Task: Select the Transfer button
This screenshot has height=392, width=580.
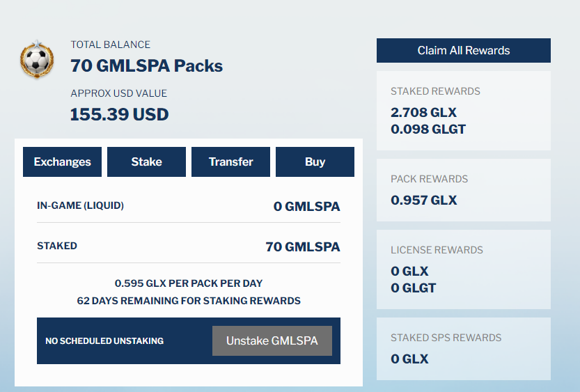Action: point(230,162)
